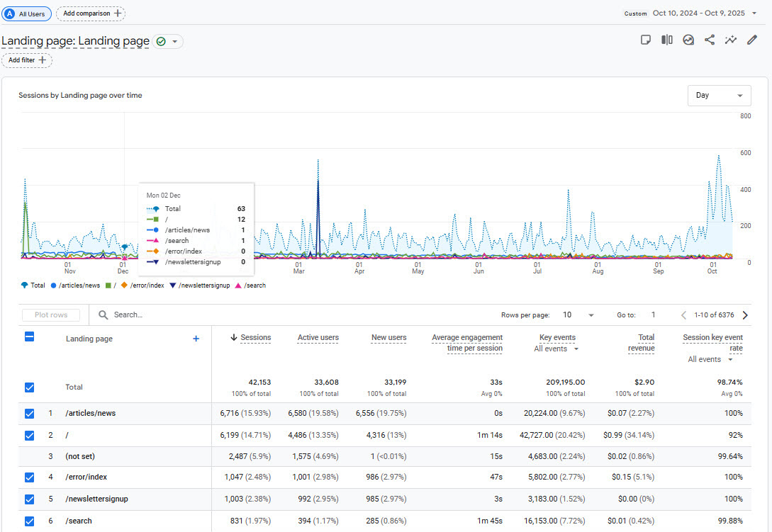Viewport: 772px width, 532px height.
Task: Click the comparison panel icon
Action: [667, 40]
